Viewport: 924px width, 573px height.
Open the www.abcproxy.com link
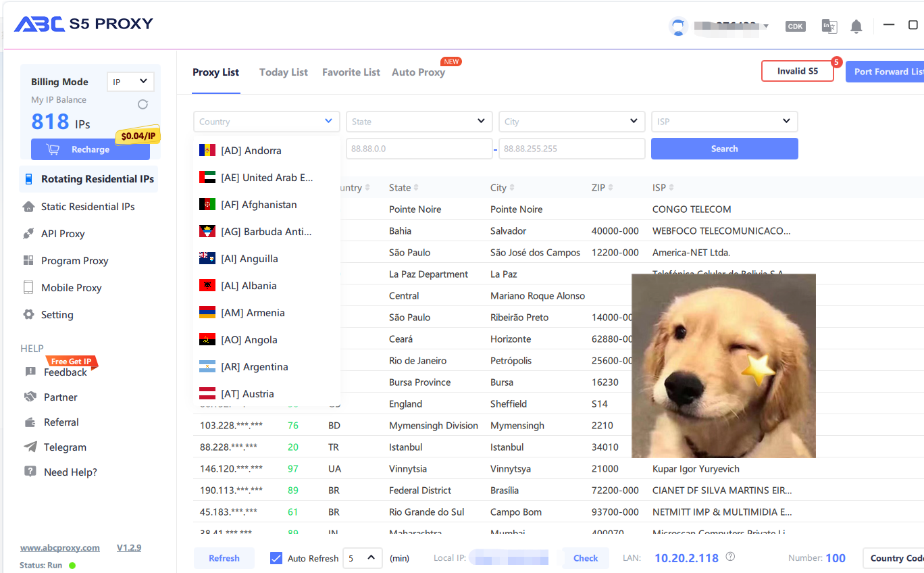coord(60,548)
